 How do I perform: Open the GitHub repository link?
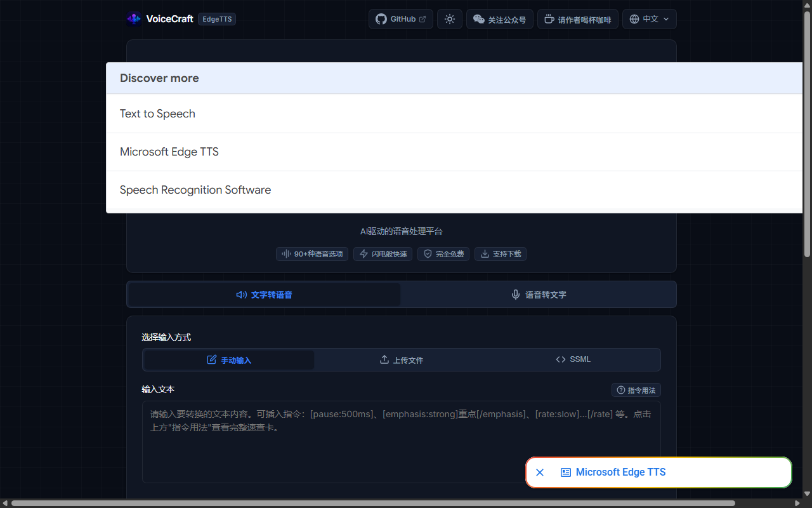[x=401, y=19]
